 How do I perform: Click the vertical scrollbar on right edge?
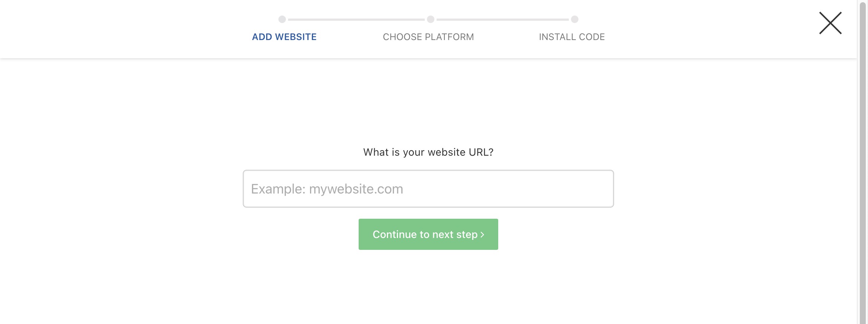coord(863,162)
